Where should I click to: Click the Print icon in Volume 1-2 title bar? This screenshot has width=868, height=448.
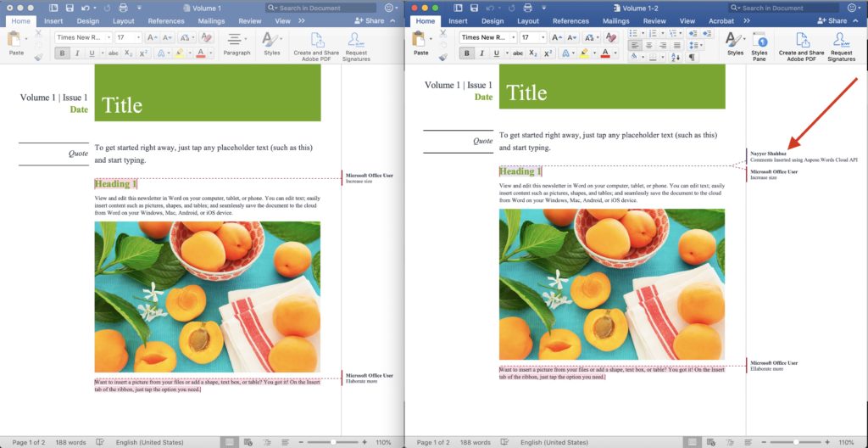(527, 8)
